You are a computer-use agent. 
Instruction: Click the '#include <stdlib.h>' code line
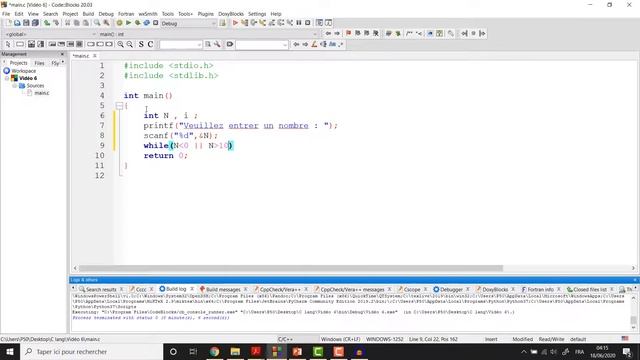(x=171, y=76)
